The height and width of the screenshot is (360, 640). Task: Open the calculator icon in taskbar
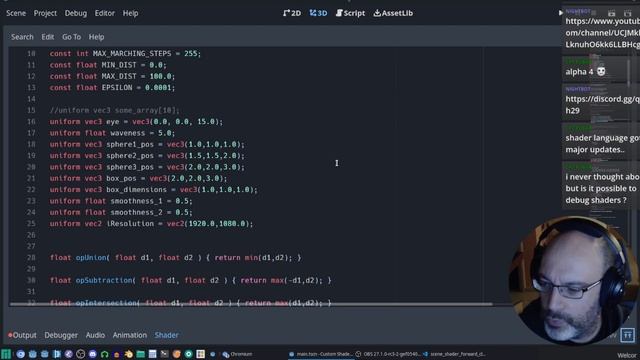[x=152, y=354]
